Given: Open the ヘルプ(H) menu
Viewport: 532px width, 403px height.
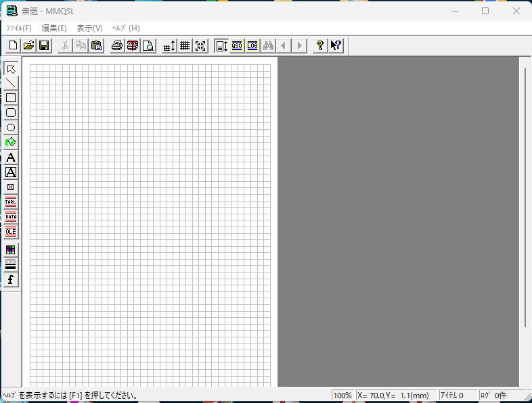Looking at the screenshot, I should 126,28.
